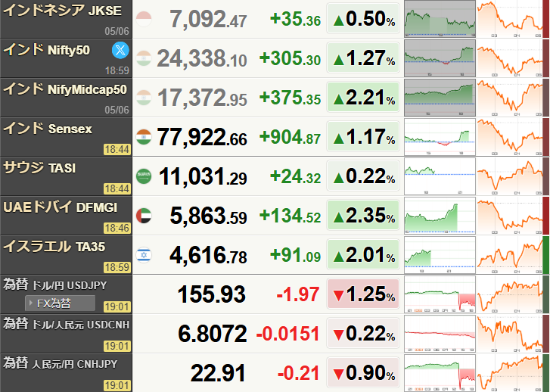Select the change value +904.87

(x=290, y=137)
